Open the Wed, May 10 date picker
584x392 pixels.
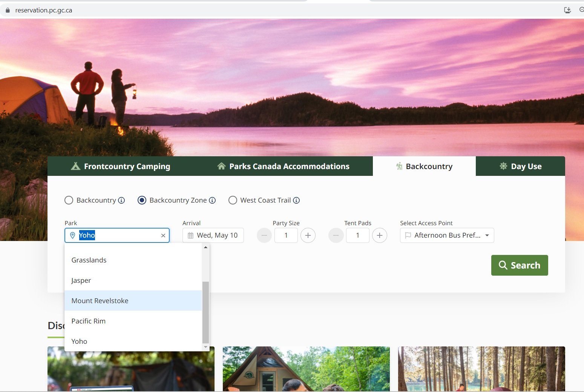tap(213, 235)
